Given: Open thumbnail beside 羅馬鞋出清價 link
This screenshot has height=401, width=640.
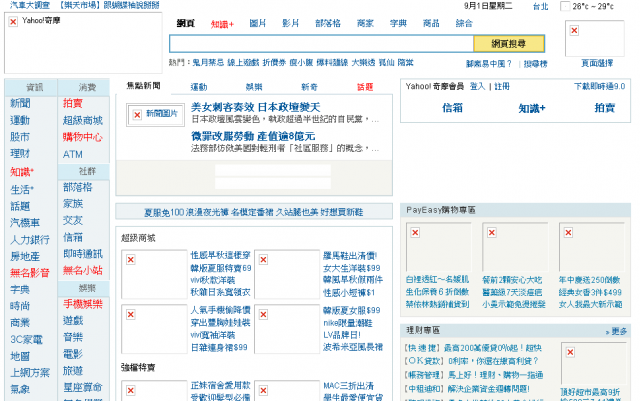Looking at the screenshot, I should coord(287,274).
